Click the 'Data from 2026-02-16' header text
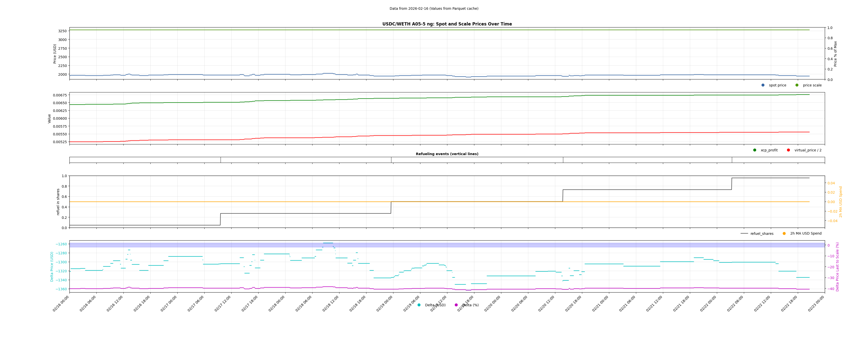Image resolution: width=868 pixels, height=344 pixels. tap(434, 8)
